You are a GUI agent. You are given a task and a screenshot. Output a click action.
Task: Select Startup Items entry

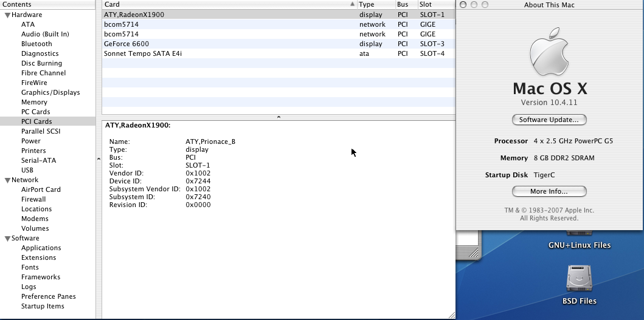tap(43, 306)
